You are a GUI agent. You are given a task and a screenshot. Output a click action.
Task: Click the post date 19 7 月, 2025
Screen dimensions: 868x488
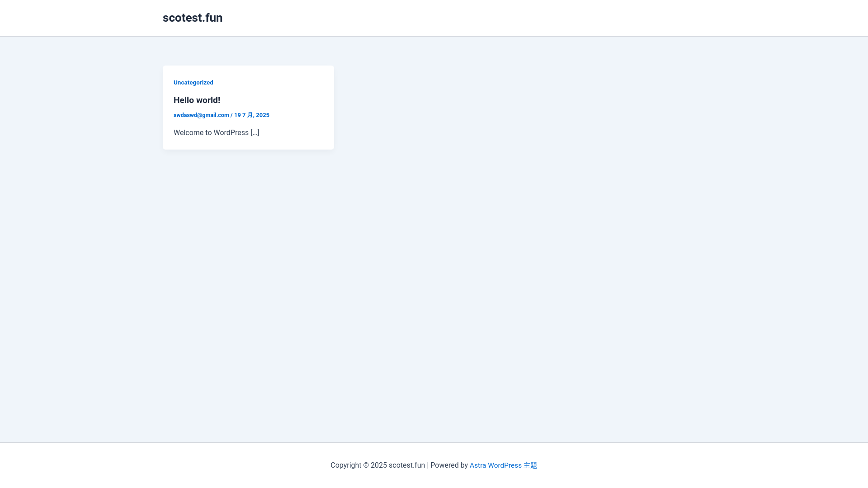(x=252, y=115)
